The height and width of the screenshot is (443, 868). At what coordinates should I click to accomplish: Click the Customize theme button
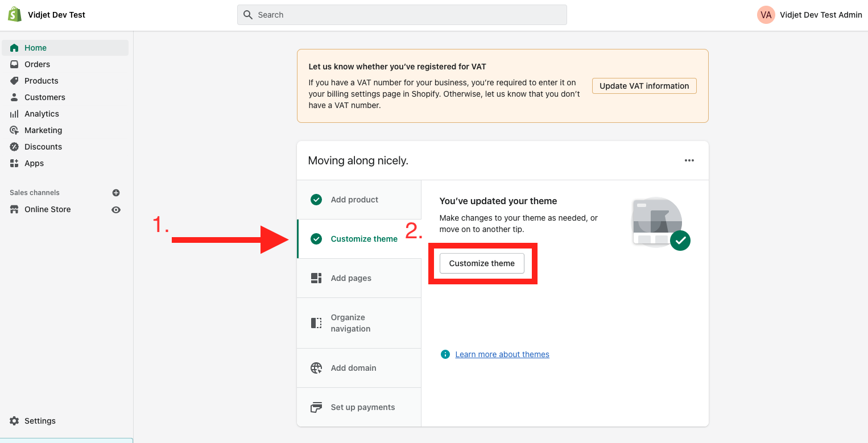coord(482,263)
